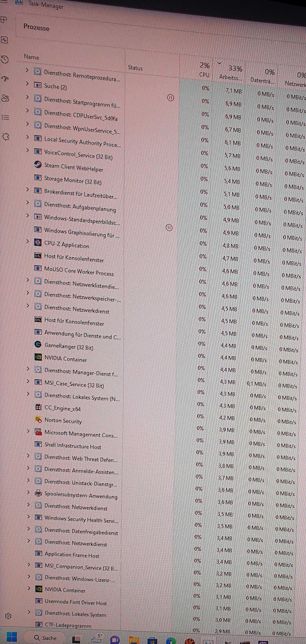Click the Usermode Font Driver Host icon
Viewport: 306px width, 644px height.
(x=39, y=600)
